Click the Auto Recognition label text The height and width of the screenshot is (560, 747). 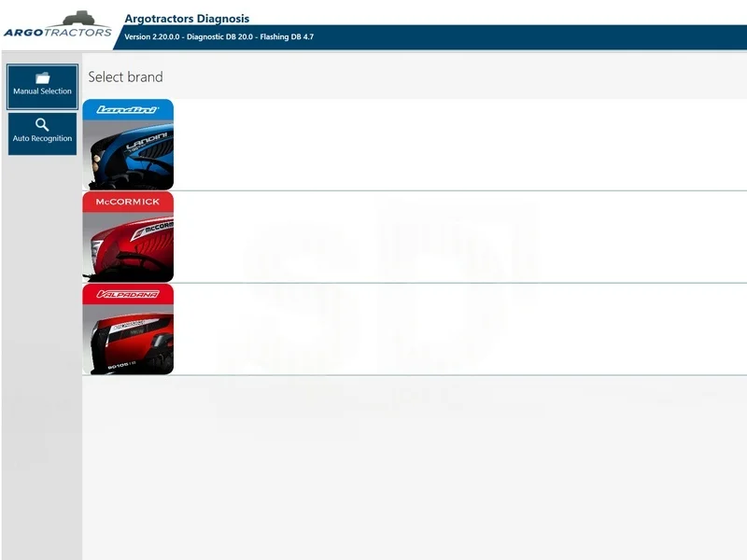[41, 138]
